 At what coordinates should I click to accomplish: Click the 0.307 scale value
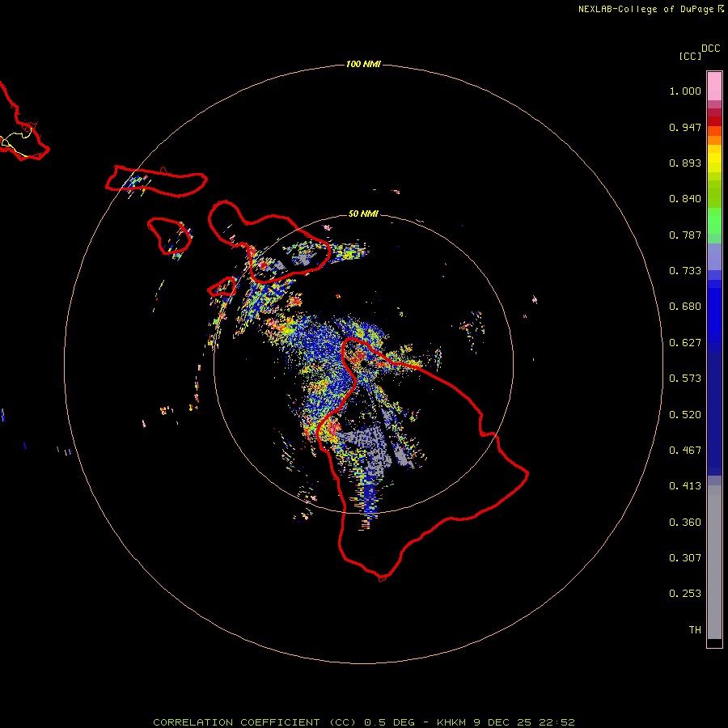[685, 558]
